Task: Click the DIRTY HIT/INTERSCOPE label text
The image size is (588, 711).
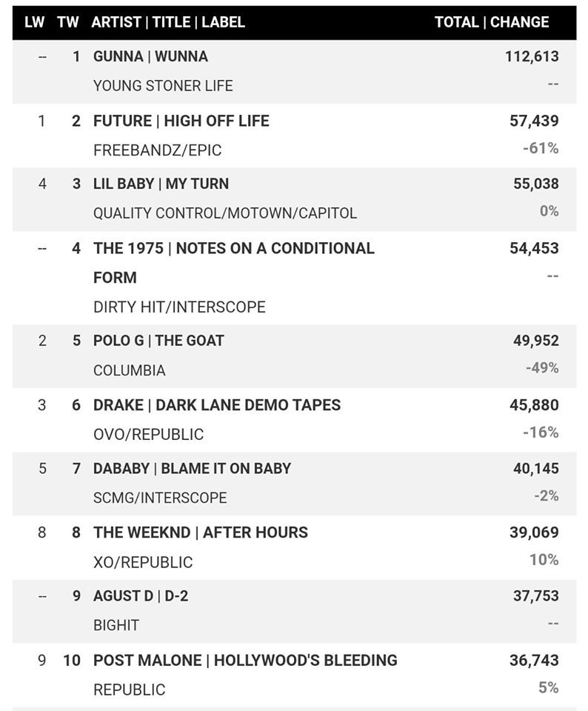Action: (x=179, y=307)
